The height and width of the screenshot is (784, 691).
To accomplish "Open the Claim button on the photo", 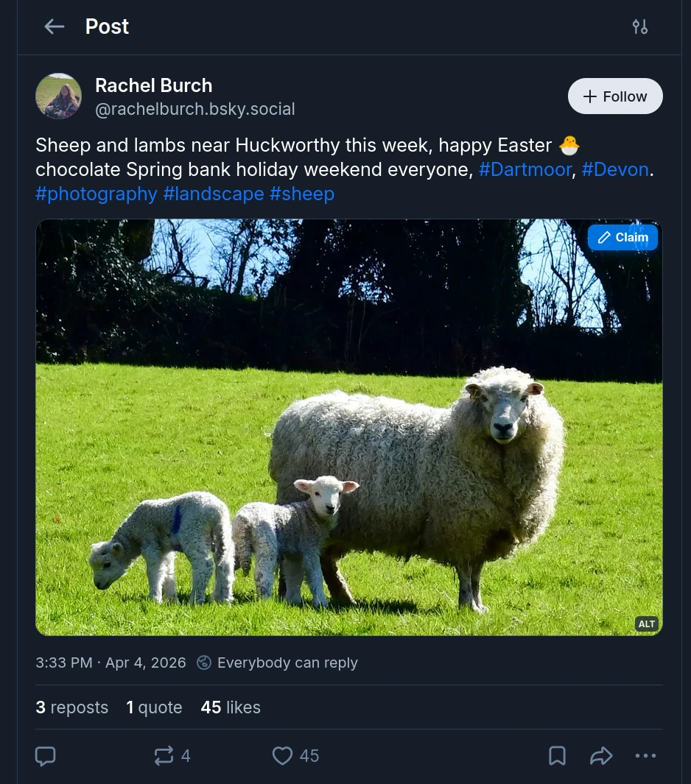I will [x=622, y=237].
